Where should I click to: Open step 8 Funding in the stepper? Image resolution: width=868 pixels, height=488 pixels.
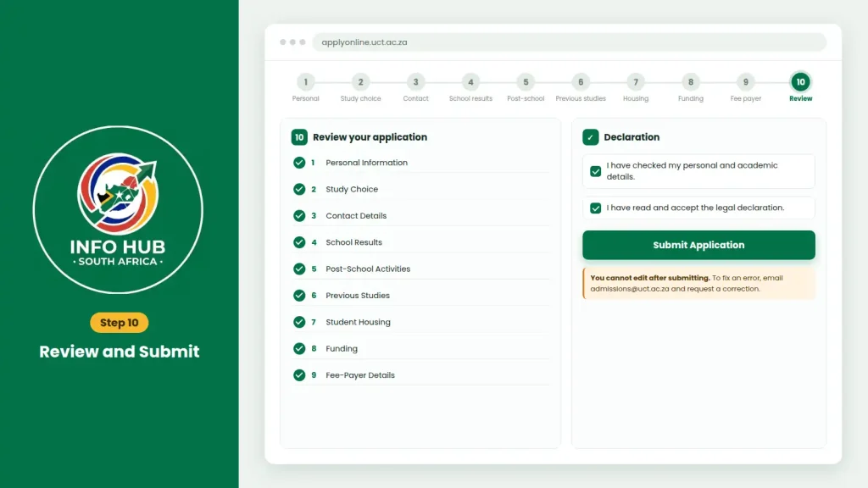click(x=690, y=82)
